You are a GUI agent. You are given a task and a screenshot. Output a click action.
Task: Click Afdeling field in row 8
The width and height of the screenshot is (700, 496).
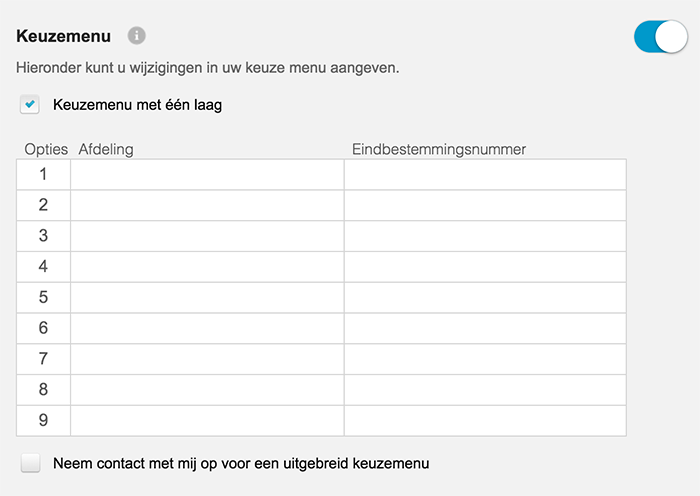tap(207, 389)
